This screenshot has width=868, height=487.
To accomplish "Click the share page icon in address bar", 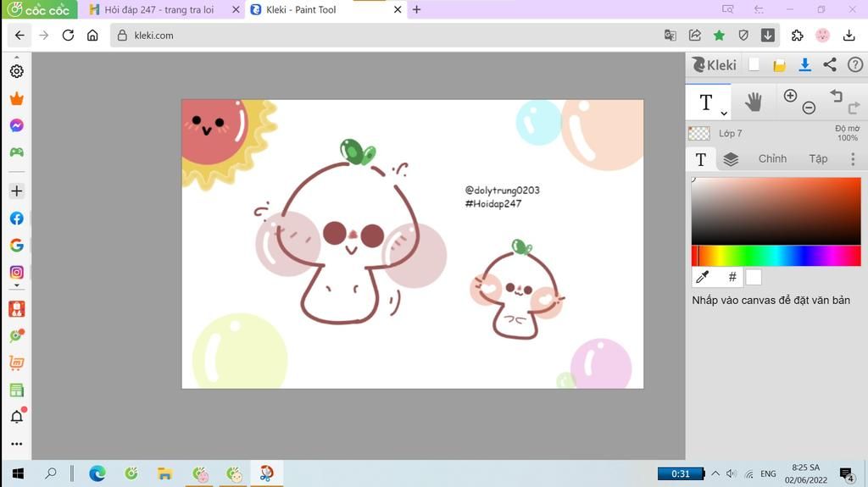I will coord(695,36).
